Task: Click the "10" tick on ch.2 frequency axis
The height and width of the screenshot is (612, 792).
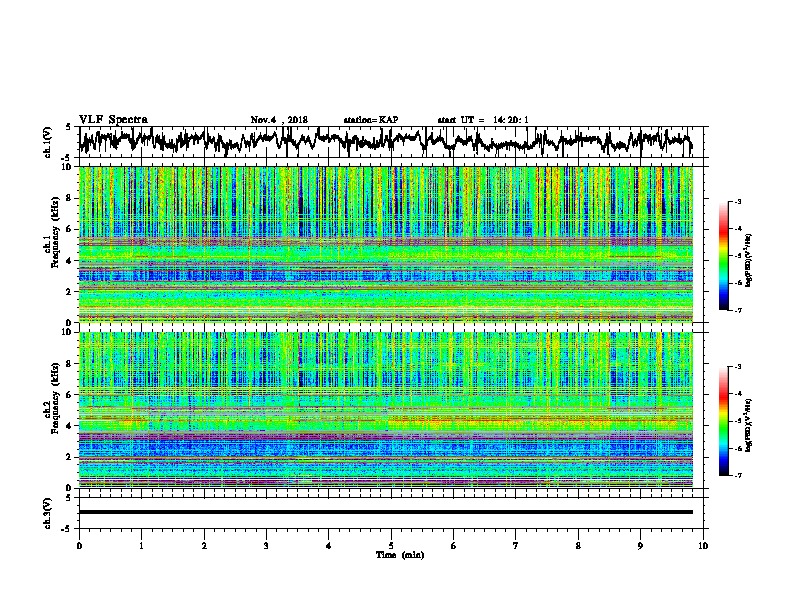Action: coord(68,332)
